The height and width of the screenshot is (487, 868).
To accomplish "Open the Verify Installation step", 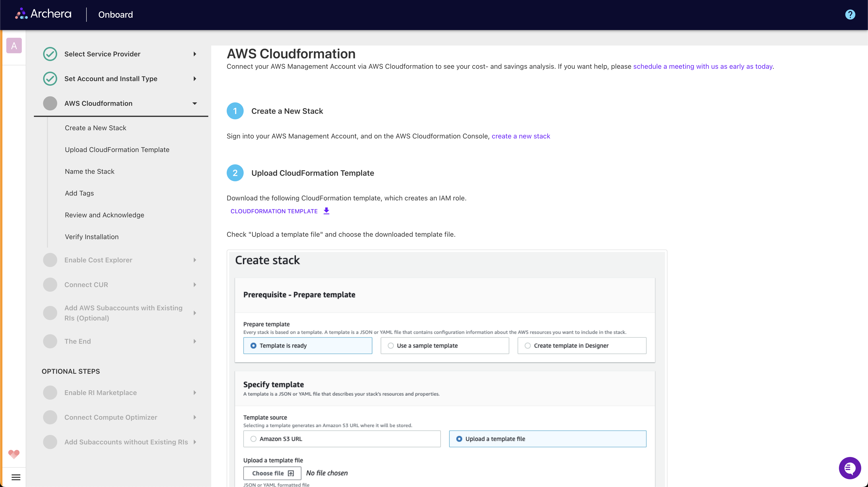I will click(x=92, y=236).
